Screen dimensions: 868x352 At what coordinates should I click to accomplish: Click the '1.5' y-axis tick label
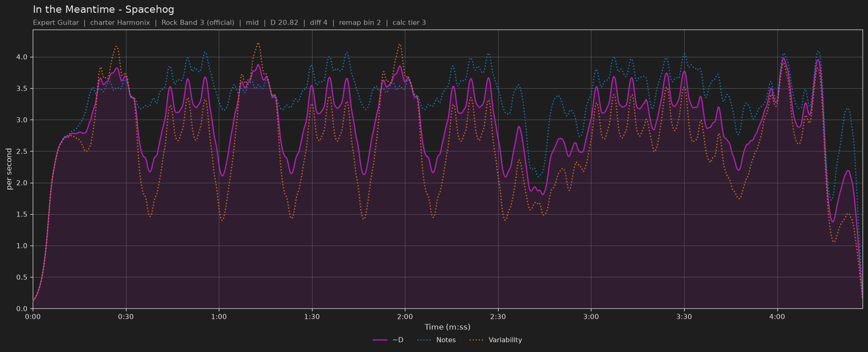coord(22,215)
